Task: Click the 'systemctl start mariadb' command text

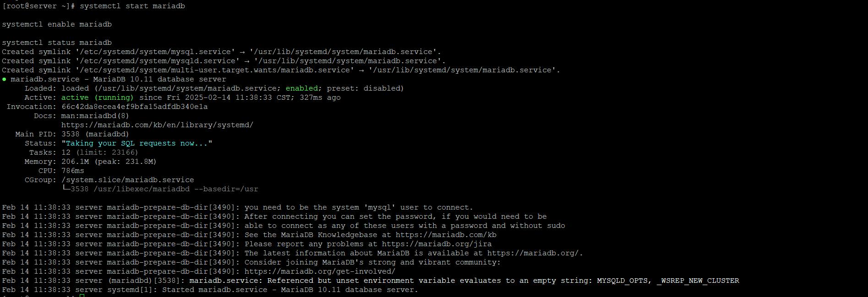Action: [x=132, y=6]
